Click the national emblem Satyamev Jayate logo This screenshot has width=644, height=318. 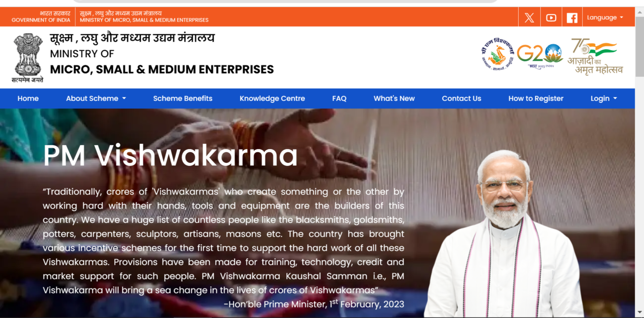28,58
